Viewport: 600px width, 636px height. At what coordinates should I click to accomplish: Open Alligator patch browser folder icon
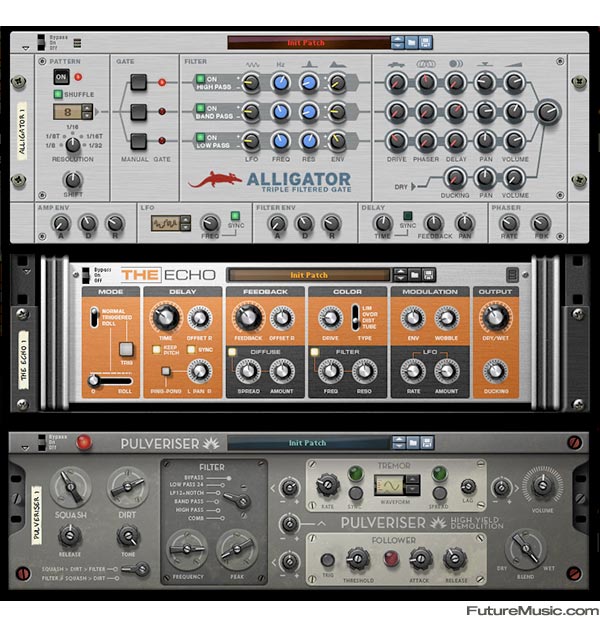click(x=411, y=43)
